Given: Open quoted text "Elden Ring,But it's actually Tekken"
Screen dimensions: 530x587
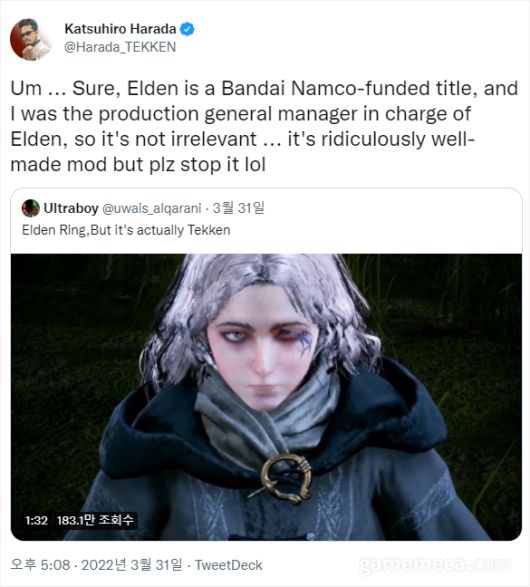Looking at the screenshot, I should pyautogui.click(x=126, y=230).
